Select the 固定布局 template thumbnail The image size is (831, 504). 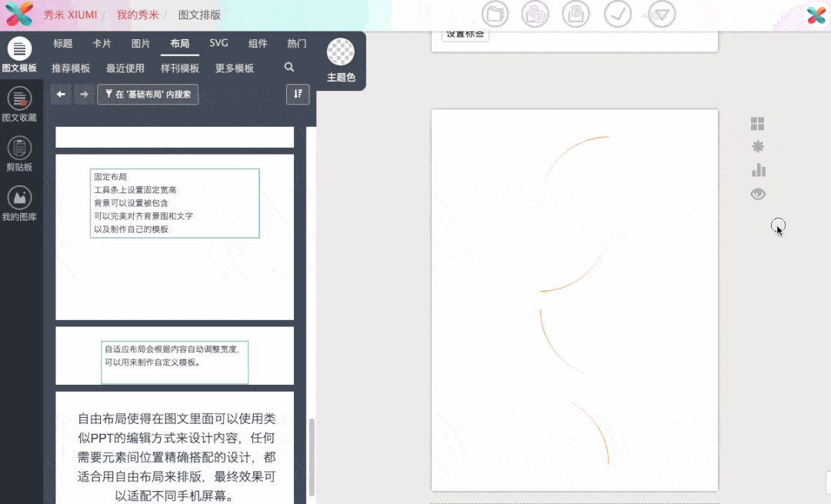[x=175, y=237]
